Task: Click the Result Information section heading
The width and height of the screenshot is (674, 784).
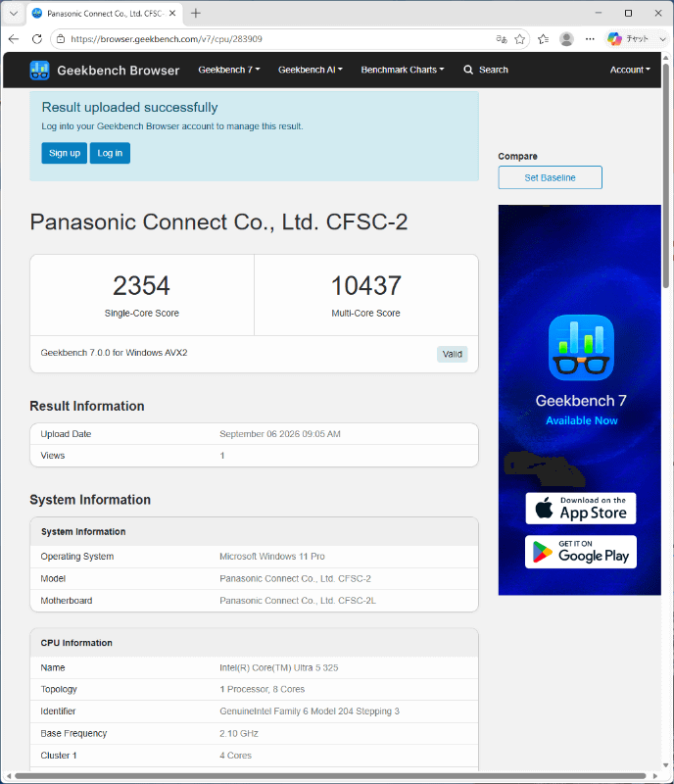Action: coord(87,406)
